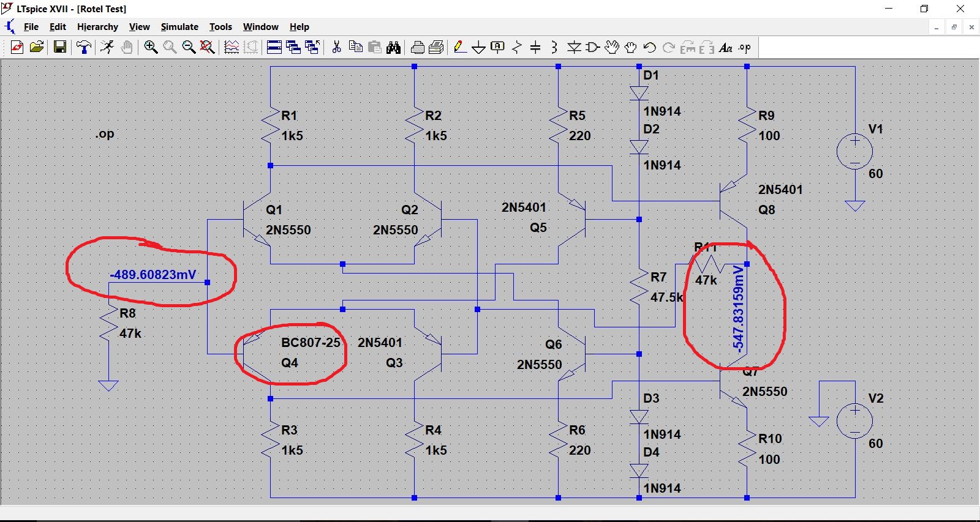Open the Simulate menu
The width and height of the screenshot is (980, 522).
coord(179,27)
